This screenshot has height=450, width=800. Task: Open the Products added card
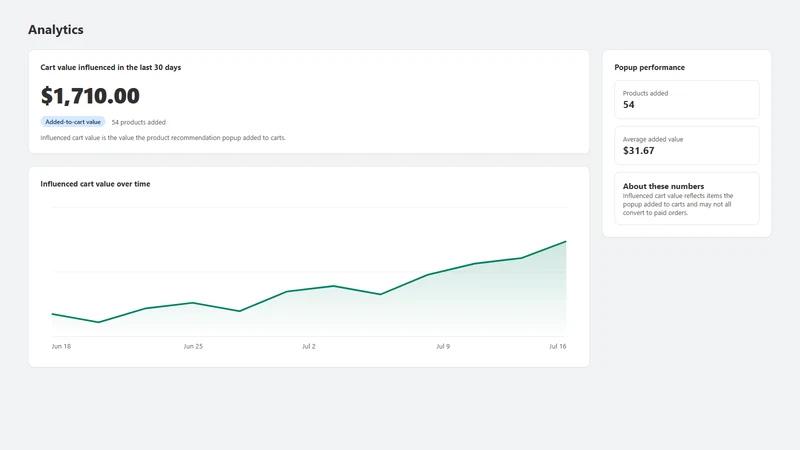point(687,99)
